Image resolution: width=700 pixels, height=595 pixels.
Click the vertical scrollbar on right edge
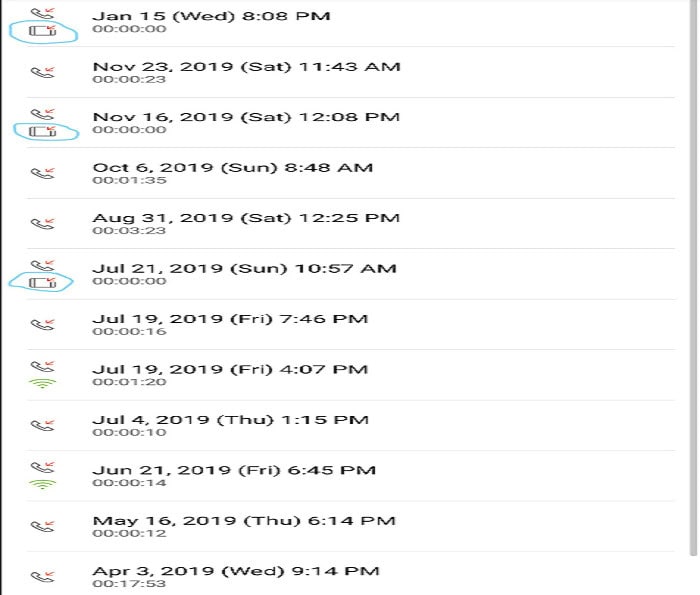[x=693, y=277]
